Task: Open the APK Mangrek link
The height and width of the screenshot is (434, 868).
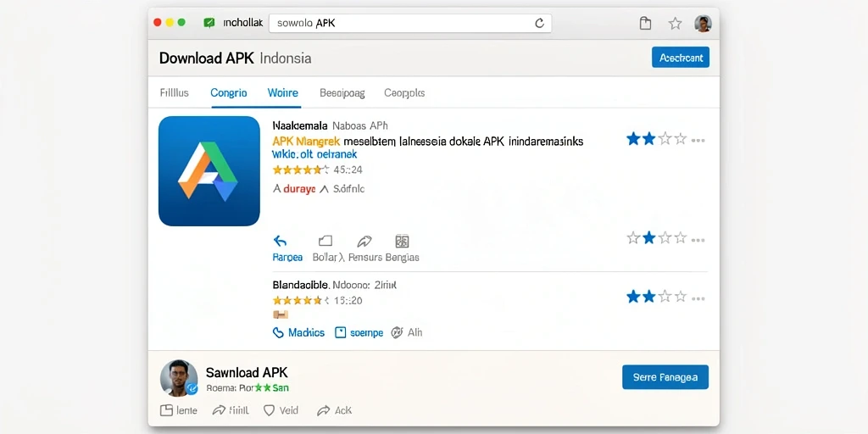Action: pyautogui.click(x=306, y=142)
